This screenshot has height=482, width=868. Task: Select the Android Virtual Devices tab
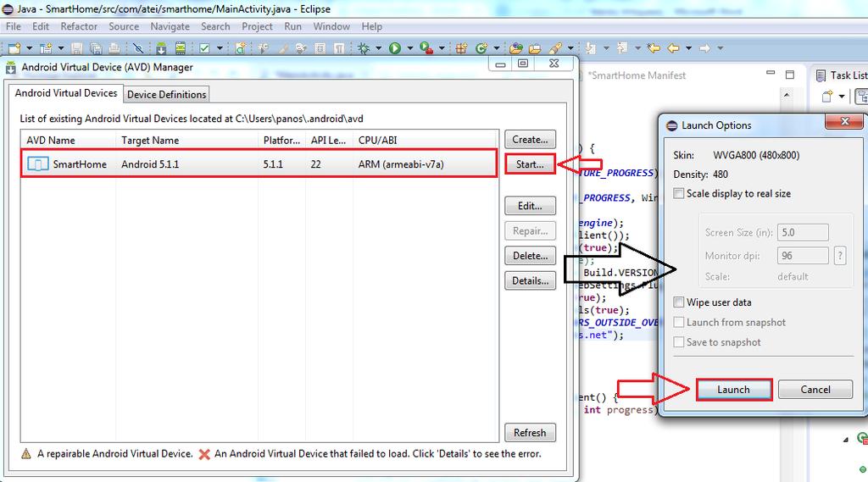pyautogui.click(x=66, y=93)
